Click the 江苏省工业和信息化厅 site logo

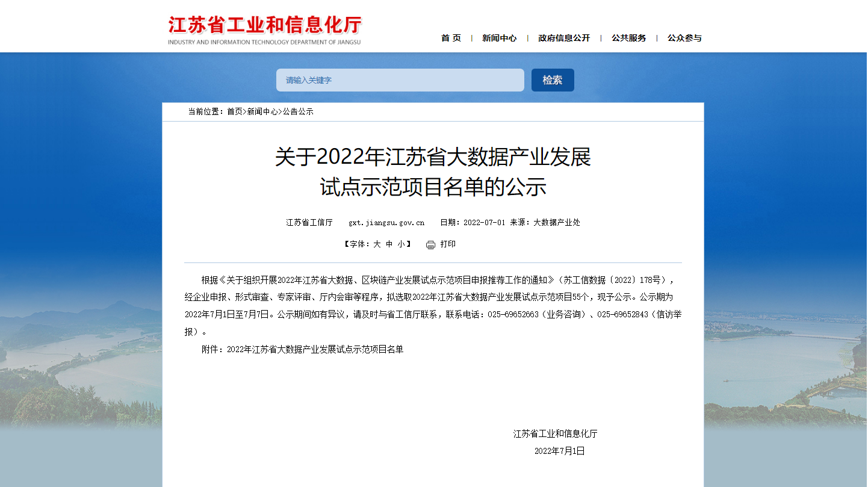[x=264, y=30]
